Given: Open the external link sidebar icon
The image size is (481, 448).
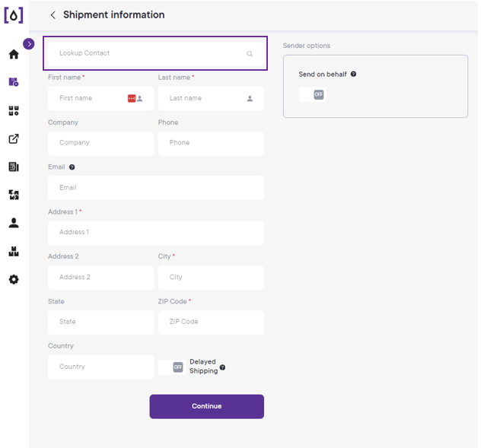Looking at the screenshot, I should tap(14, 139).
